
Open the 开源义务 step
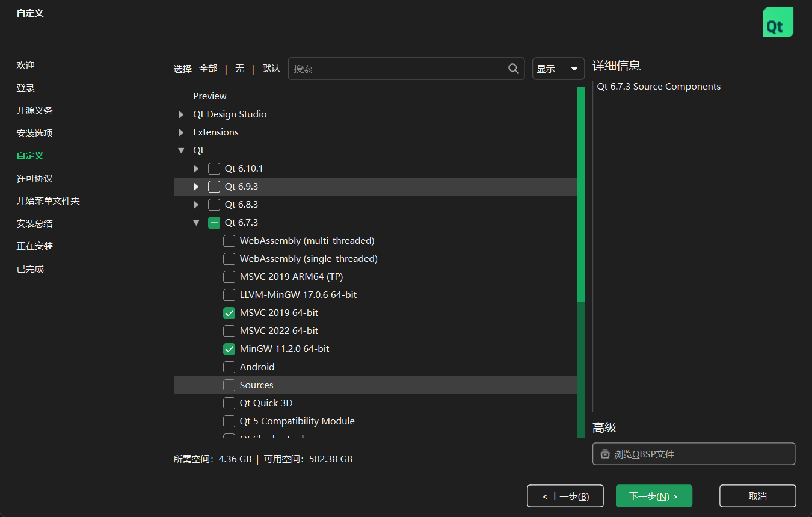coord(34,110)
